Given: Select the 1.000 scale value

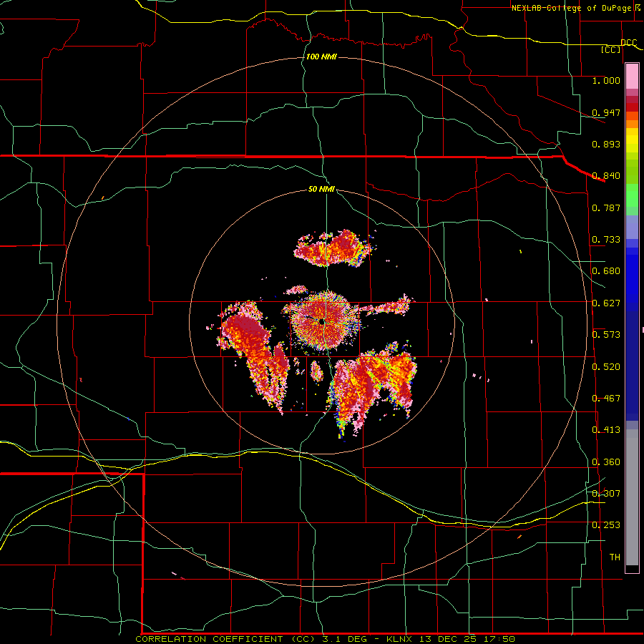Looking at the screenshot, I should (x=606, y=80).
